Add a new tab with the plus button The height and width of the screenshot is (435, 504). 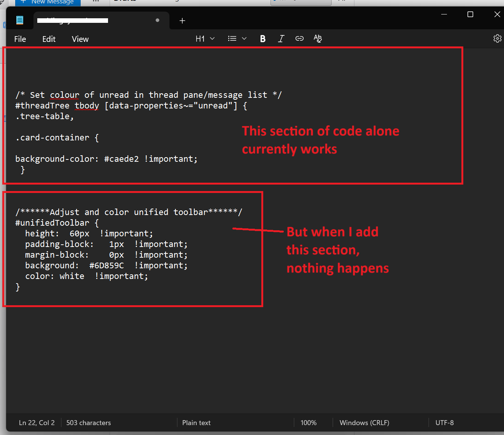182,21
